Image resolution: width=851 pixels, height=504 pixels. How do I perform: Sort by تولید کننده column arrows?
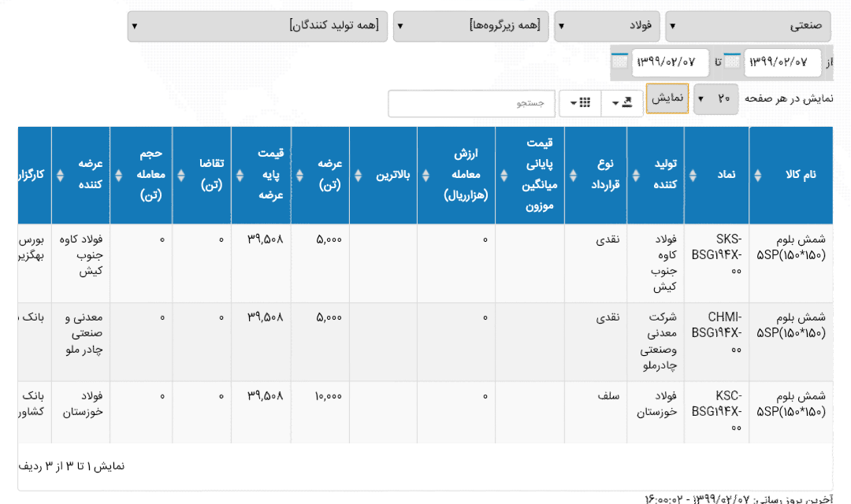point(636,176)
